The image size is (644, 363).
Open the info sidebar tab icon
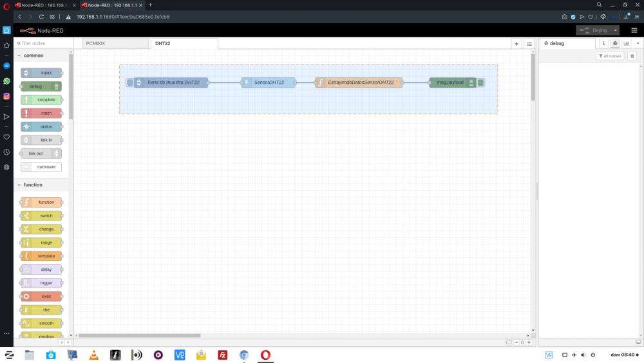[x=603, y=43]
